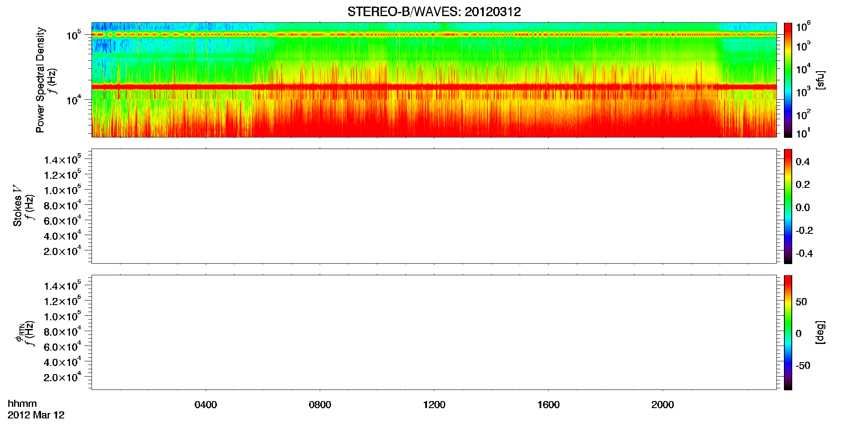This screenshot has width=868, height=447.
Task: Select the 0800 time axis label
Action: pos(320,405)
